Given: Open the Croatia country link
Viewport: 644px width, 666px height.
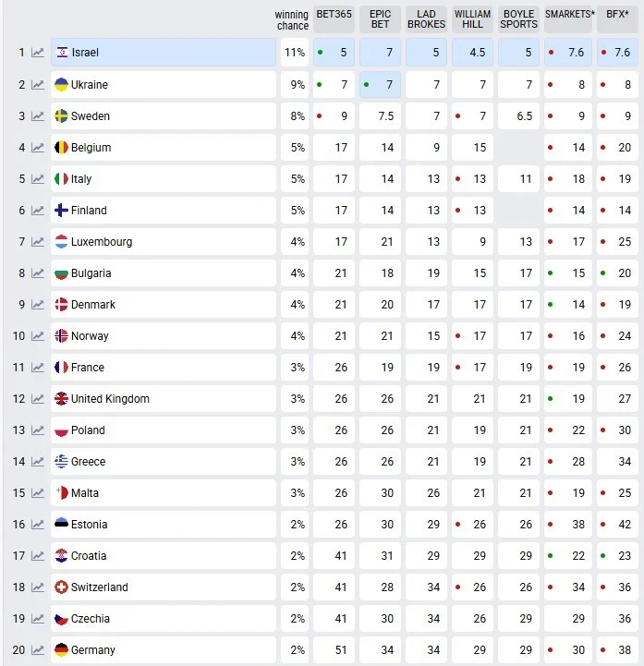Looking at the screenshot, I should [x=89, y=556].
